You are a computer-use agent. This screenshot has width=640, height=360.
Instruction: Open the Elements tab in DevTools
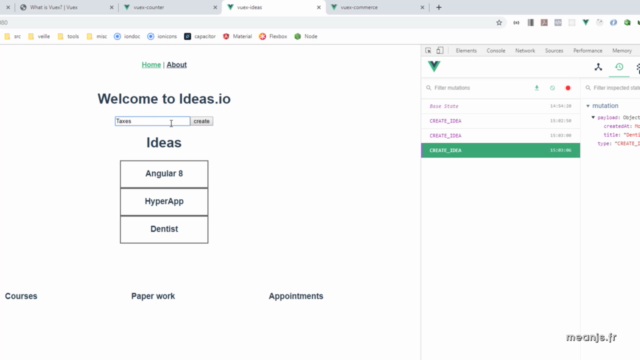tap(466, 51)
